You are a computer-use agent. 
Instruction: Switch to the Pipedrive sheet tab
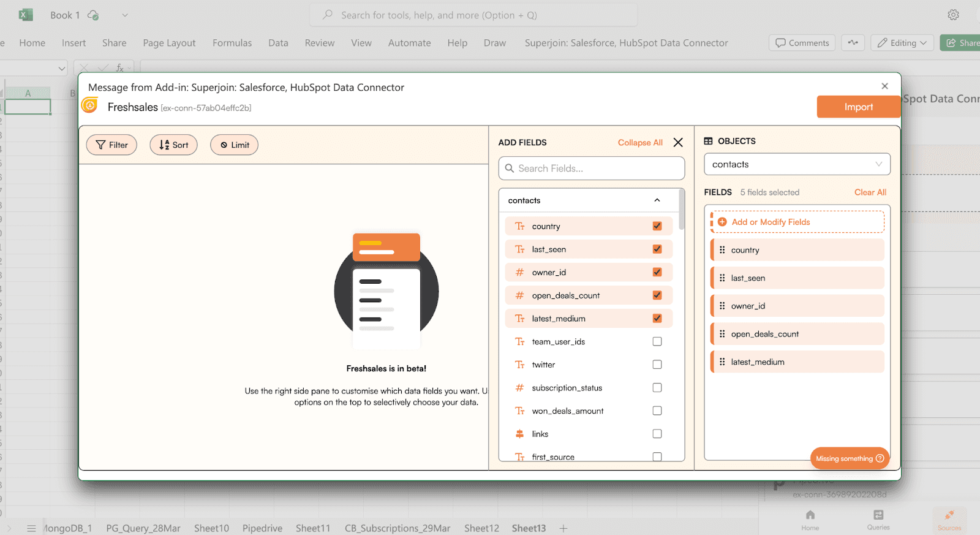(262, 528)
